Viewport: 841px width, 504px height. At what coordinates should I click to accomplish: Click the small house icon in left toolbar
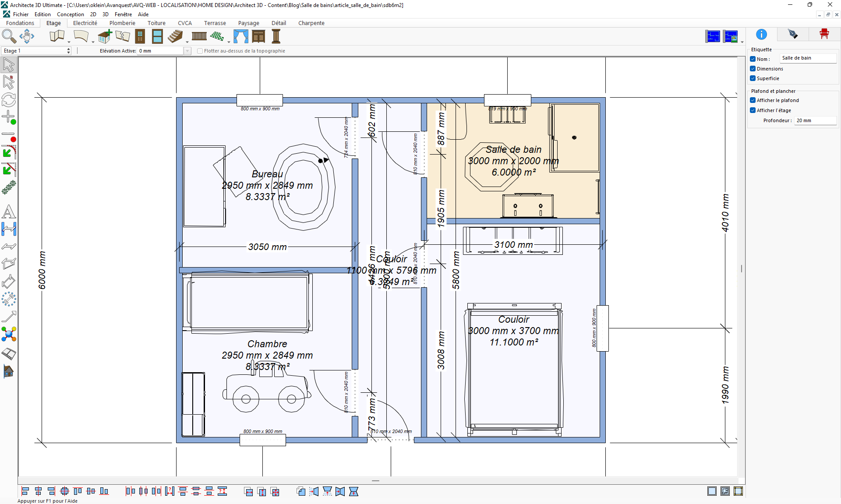click(9, 371)
